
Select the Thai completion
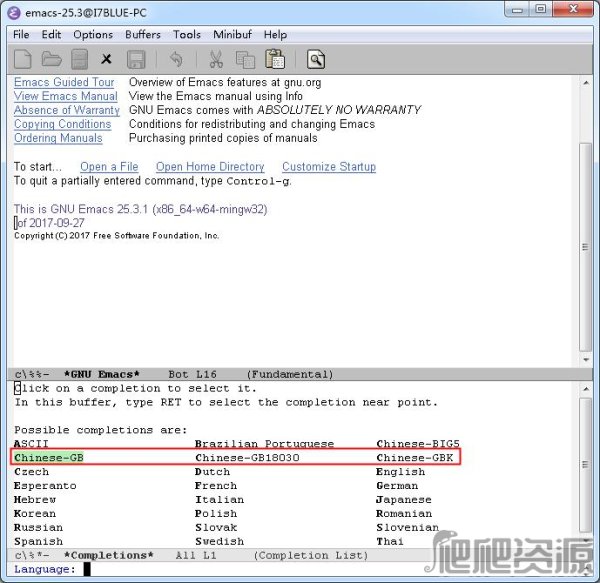(x=390, y=541)
